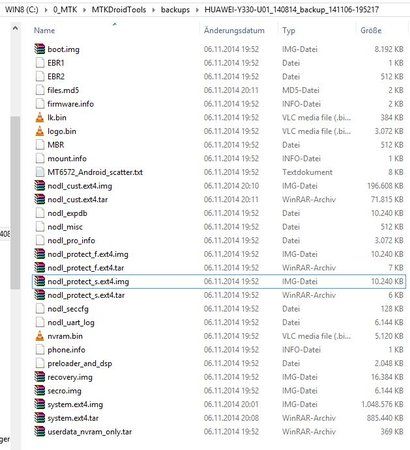Image resolution: width=410 pixels, height=450 pixels.
Task: Click the firmware.info file icon
Action: tap(39, 104)
